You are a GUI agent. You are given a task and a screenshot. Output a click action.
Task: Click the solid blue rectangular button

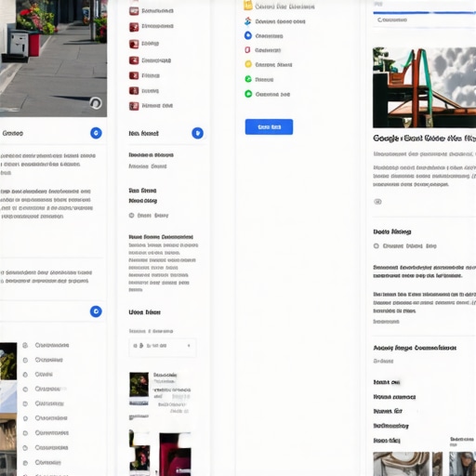pos(269,126)
